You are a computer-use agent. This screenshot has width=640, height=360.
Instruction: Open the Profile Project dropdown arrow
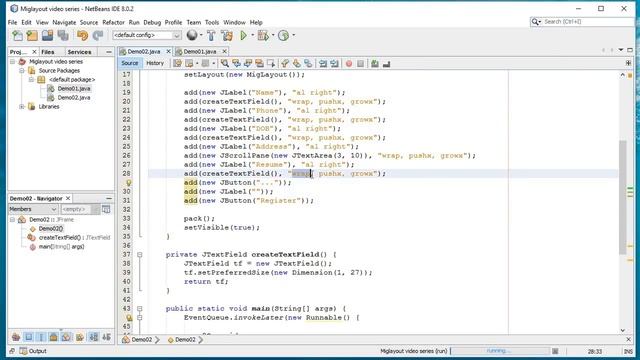[293, 35]
